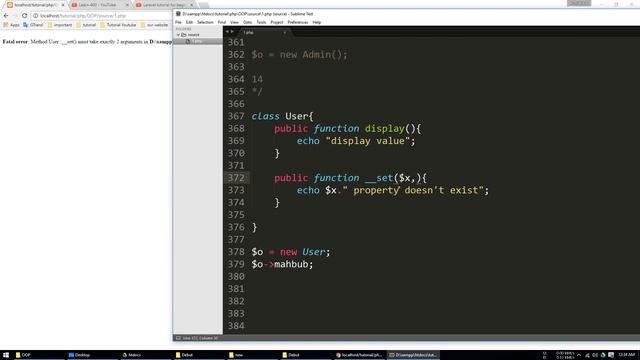Click the Sublime Text title bar icon
The width and height of the screenshot is (640, 360).
coord(178,14)
